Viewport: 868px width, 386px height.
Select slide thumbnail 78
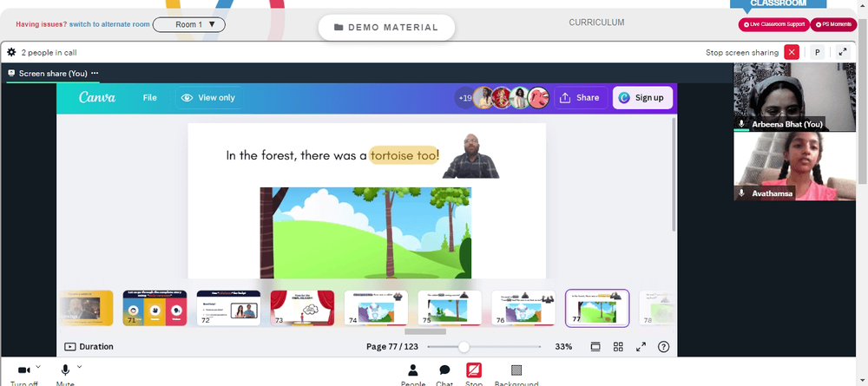pos(658,308)
